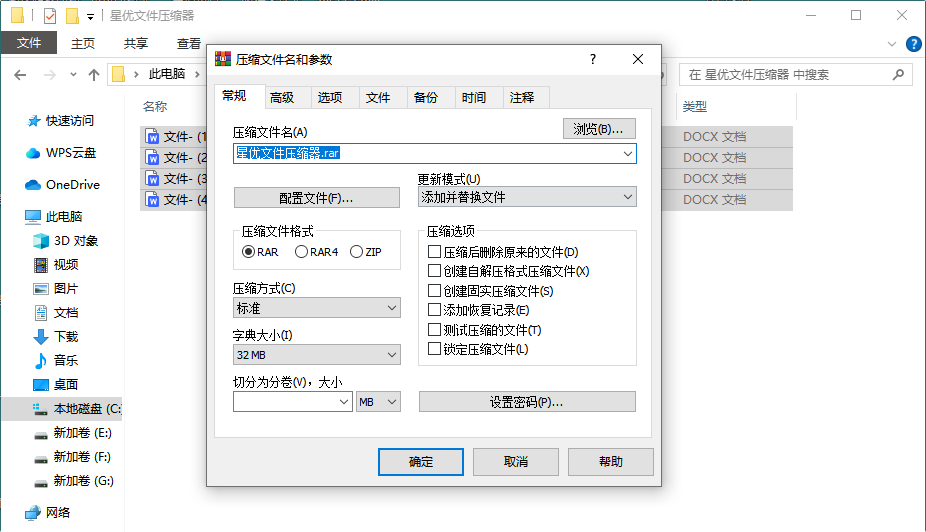Open quick access toolbar customize arrow
This screenshot has height=532, width=926.
(x=90, y=17)
